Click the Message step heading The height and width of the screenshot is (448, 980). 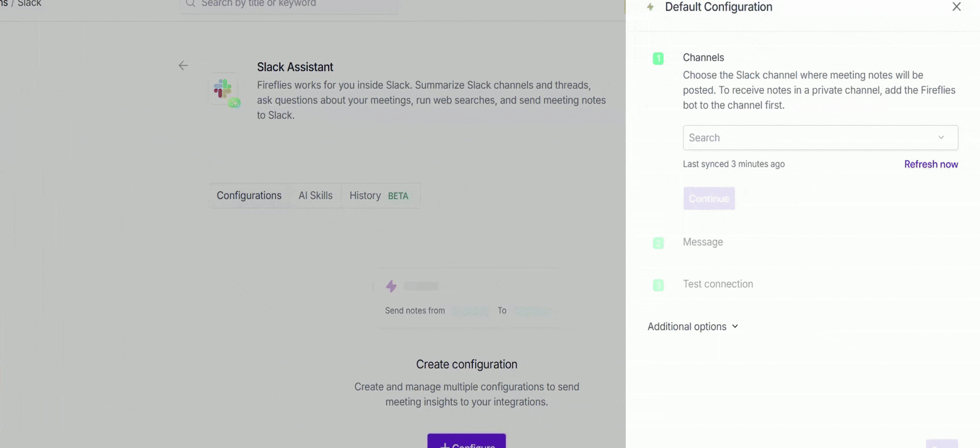[703, 242]
